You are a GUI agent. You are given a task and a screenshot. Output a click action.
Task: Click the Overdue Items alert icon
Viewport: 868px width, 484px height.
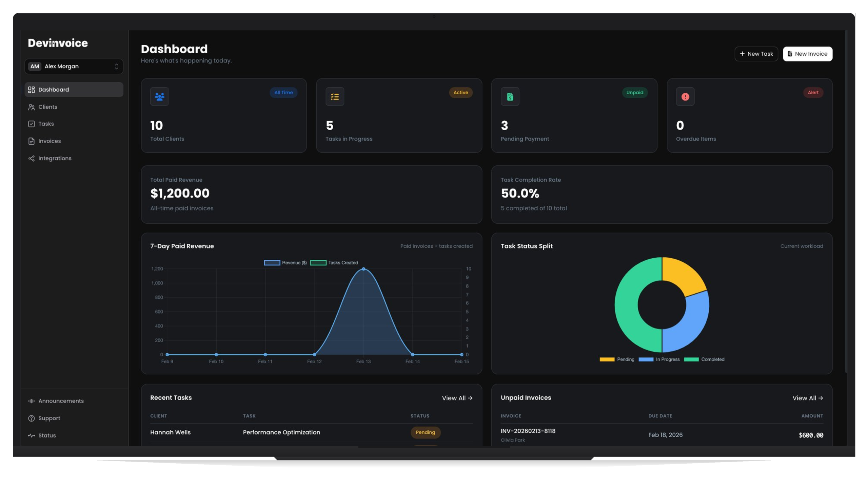click(685, 96)
